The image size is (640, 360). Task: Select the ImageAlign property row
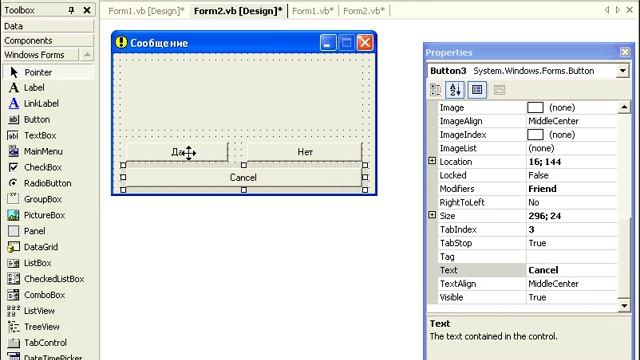point(527,121)
